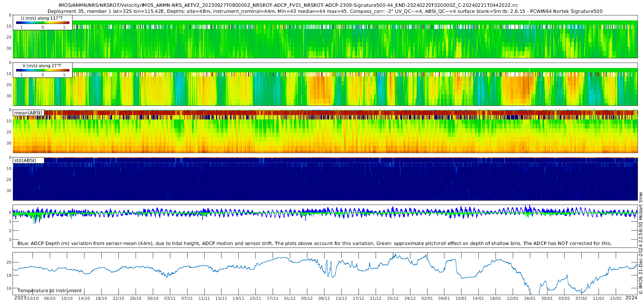
Task: Select the 'U (m/s) along 117°T' legend label
Action: [42, 18]
